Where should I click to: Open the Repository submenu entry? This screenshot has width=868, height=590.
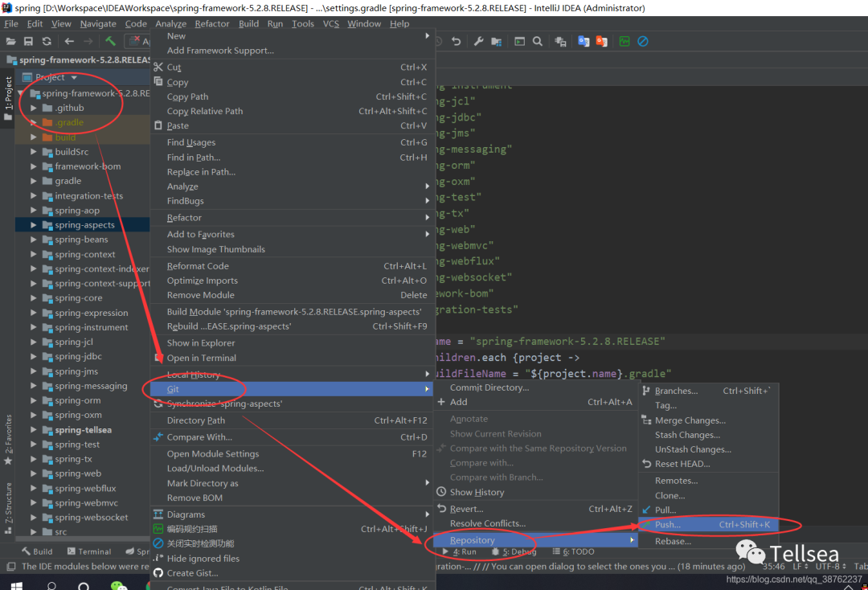click(x=536, y=539)
